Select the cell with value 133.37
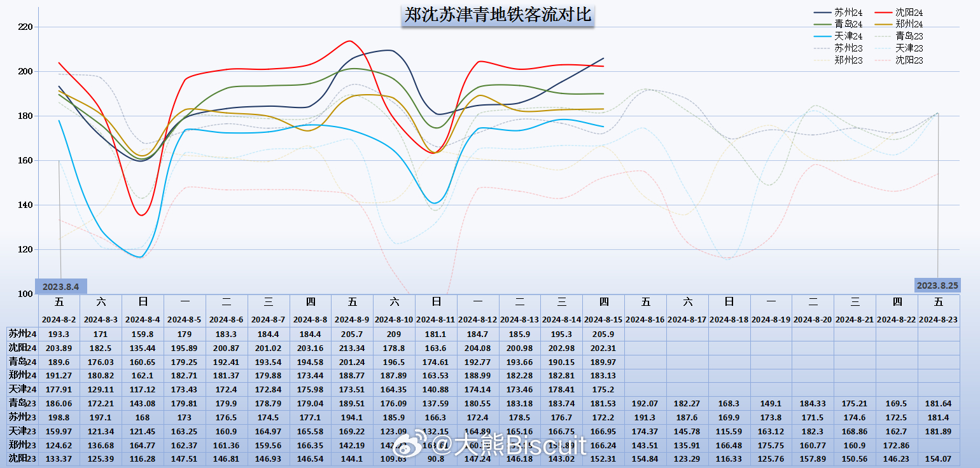This screenshot has width=980, height=468. [59, 458]
